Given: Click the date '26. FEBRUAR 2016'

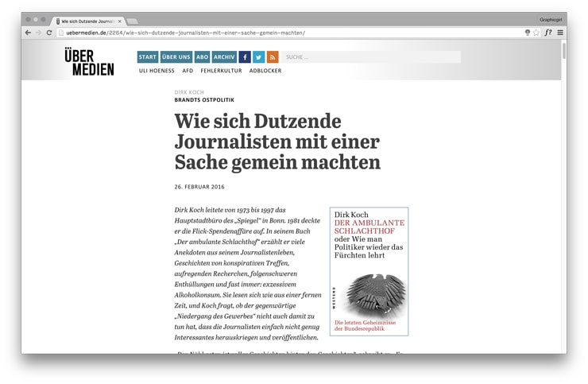Looking at the screenshot, I should pos(199,187).
